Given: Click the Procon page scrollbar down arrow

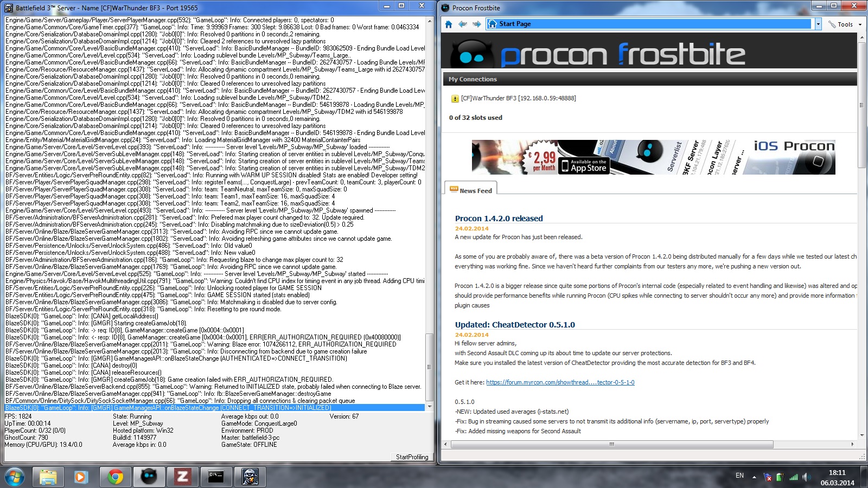Looking at the screenshot, I should click(862, 435).
